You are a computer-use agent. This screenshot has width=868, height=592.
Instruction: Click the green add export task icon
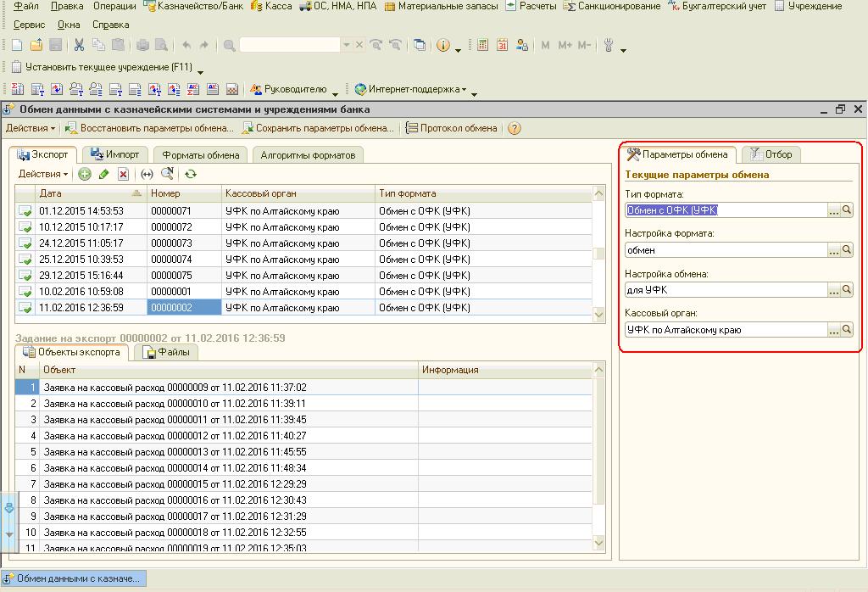click(85, 174)
